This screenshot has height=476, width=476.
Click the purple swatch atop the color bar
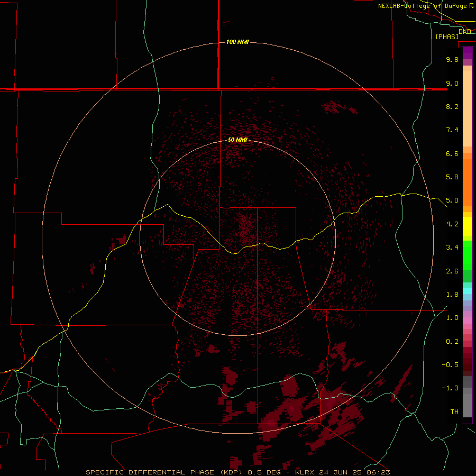click(467, 53)
